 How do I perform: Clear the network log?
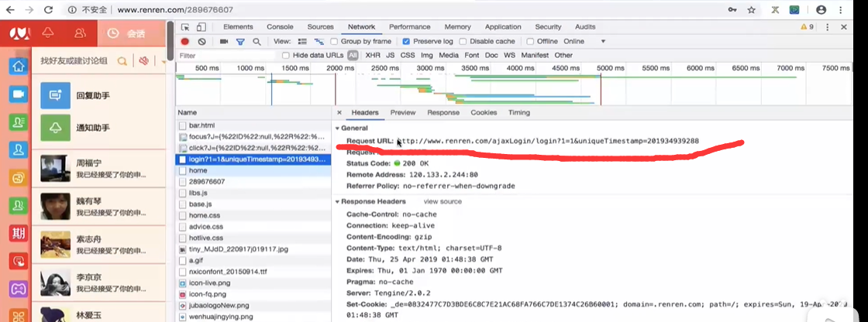point(202,42)
